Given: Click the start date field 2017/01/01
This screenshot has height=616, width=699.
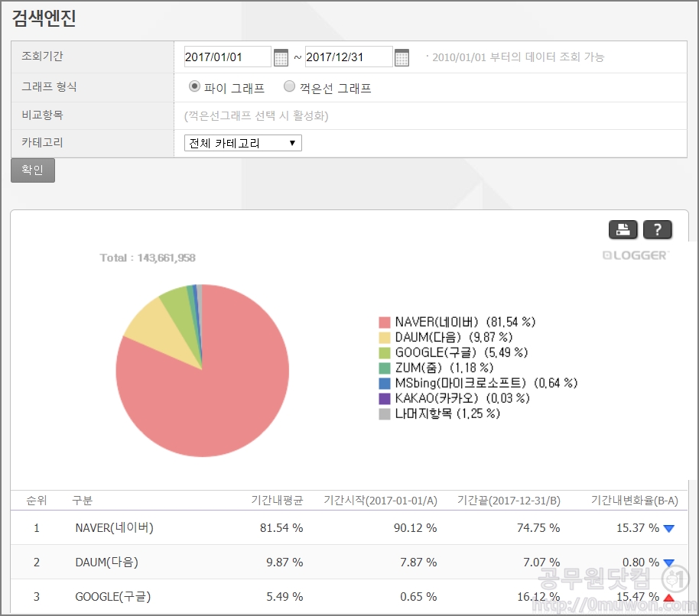Looking at the screenshot, I should (x=227, y=57).
